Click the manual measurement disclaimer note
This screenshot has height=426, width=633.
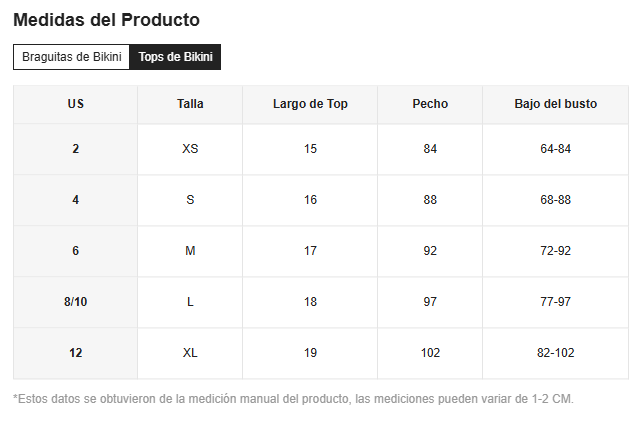[293, 399]
